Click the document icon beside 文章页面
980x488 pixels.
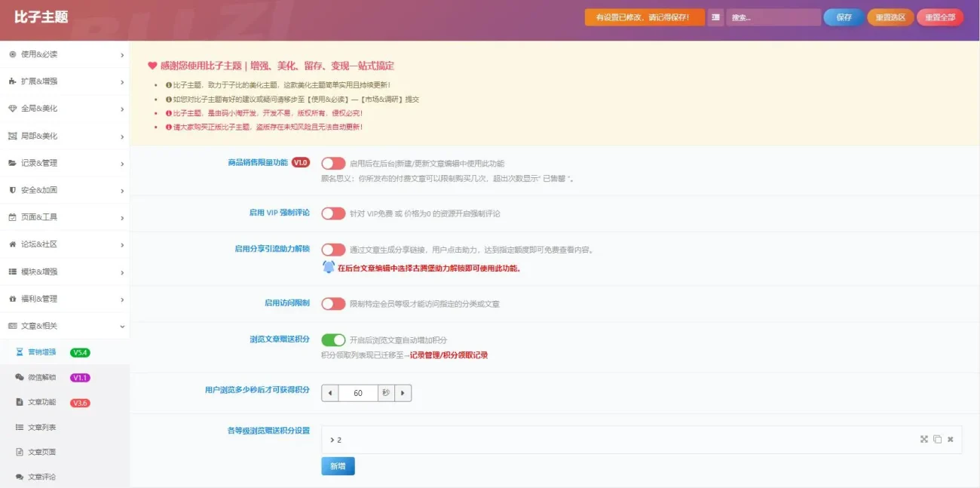point(20,452)
